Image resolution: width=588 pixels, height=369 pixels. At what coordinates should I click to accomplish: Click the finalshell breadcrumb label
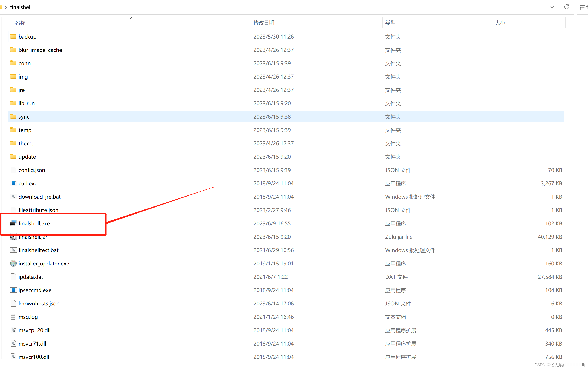pyautogui.click(x=21, y=7)
